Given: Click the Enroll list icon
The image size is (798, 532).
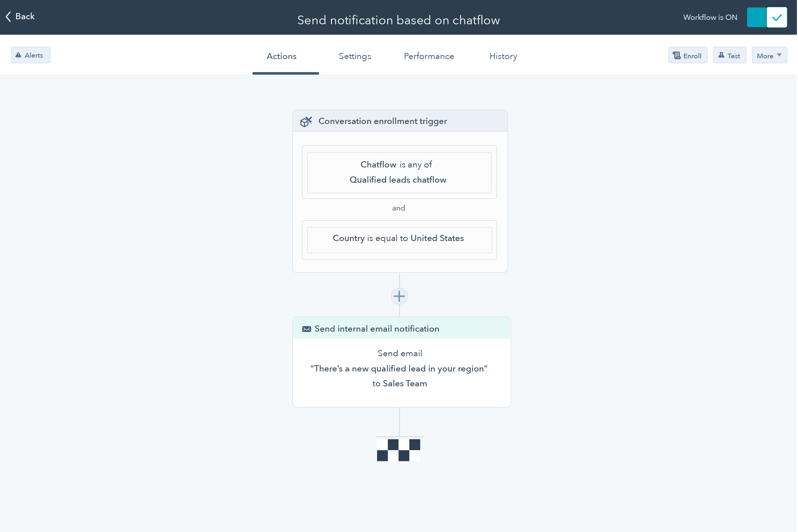Looking at the screenshot, I should pyautogui.click(x=677, y=55).
